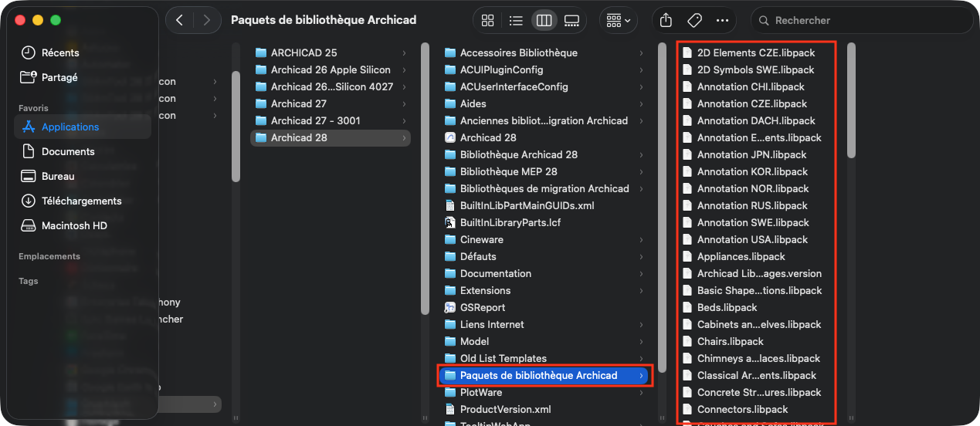The width and height of the screenshot is (980, 426).
Task: Open Récents in the sidebar
Action: [x=82, y=52]
